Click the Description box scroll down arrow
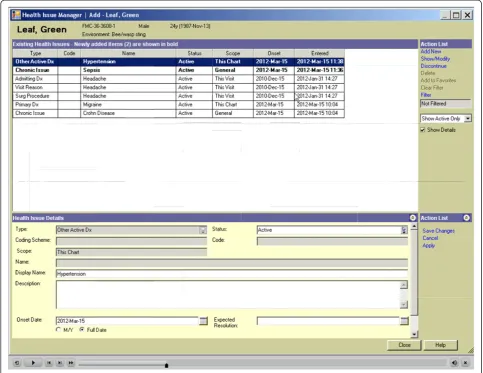Viewport: 483px width, 373px height. click(404, 304)
